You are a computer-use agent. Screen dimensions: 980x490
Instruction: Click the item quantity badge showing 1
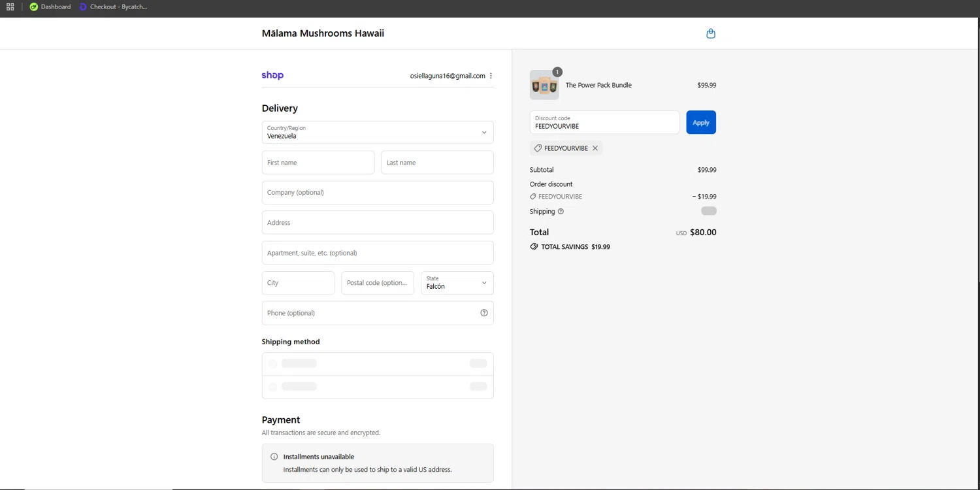click(557, 72)
